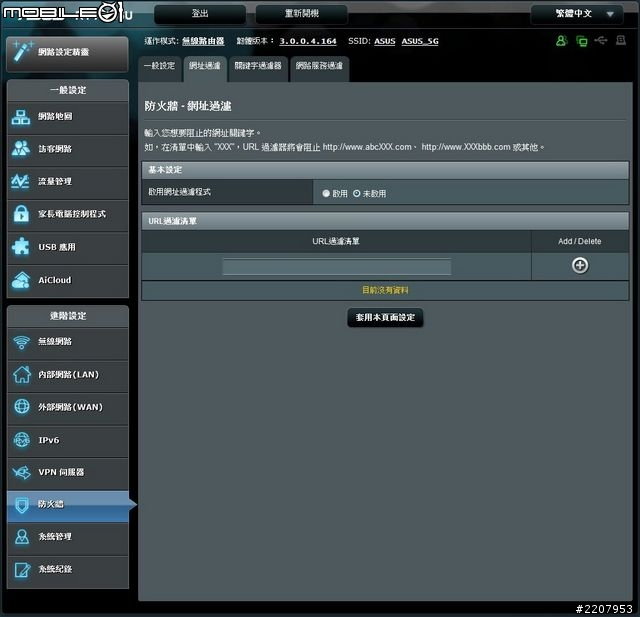Open USB 應用 page
The image size is (640, 617).
tap(66, 247)
